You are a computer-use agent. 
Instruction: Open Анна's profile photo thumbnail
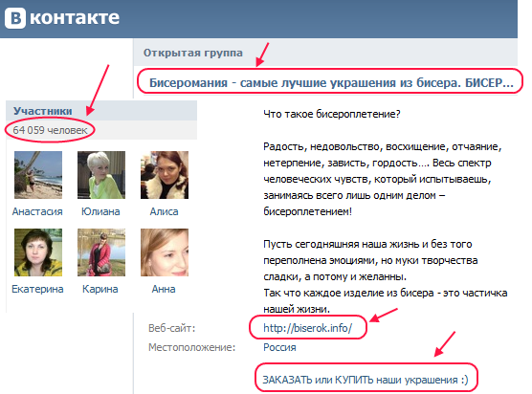[165, 252]
